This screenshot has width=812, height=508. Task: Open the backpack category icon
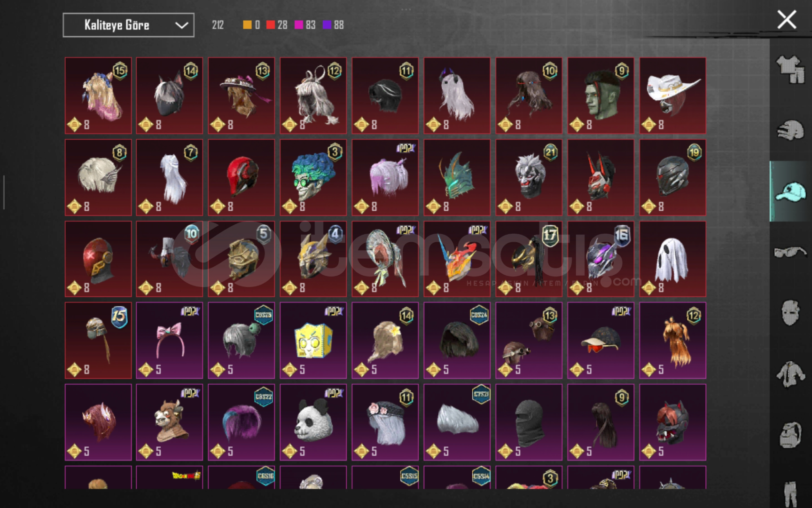point(790,435)
